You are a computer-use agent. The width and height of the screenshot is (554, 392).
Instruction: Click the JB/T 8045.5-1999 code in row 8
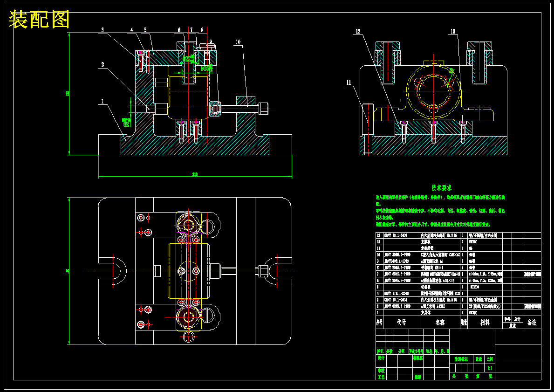397,268
